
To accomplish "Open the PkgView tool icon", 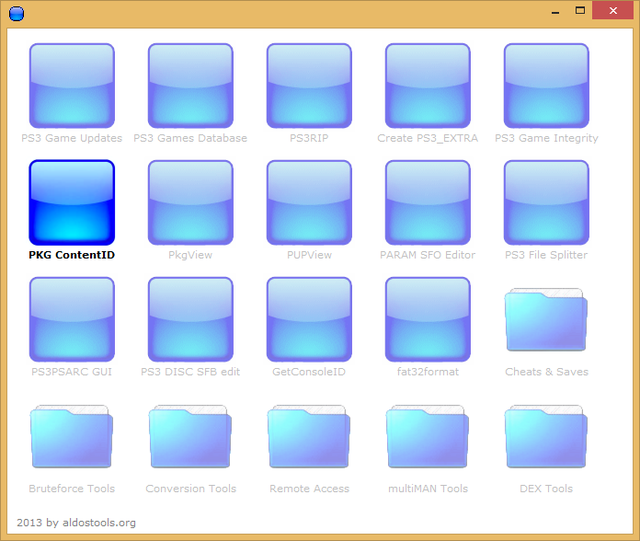I will [191, 203].
